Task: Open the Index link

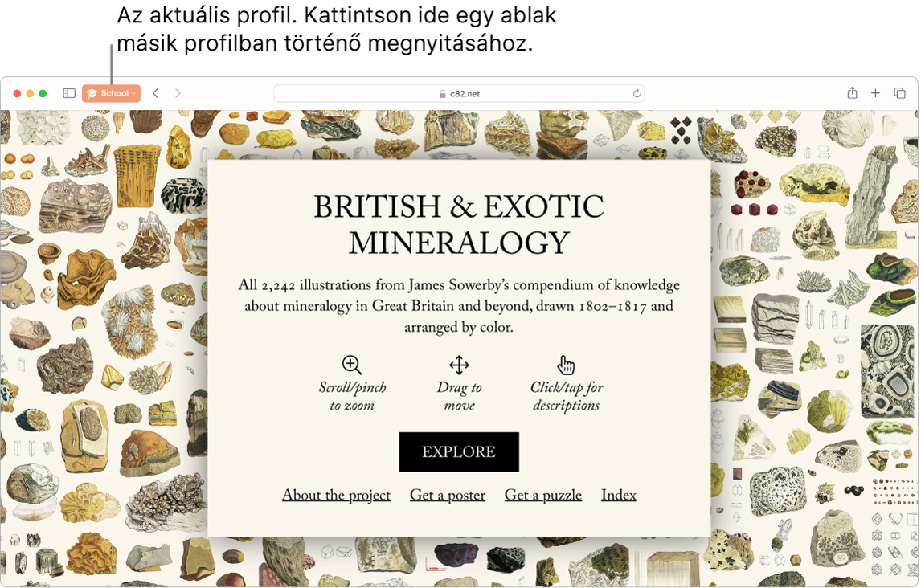Action: [x=618, y=495]
